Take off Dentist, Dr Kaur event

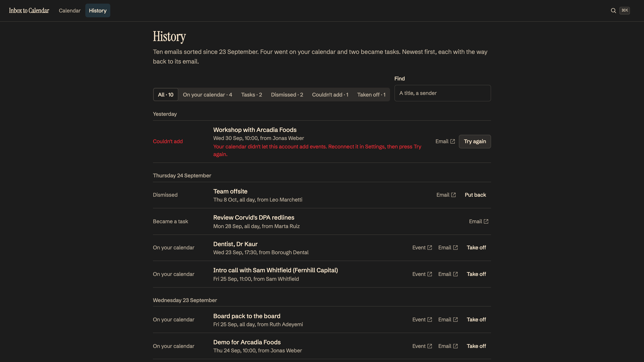(476, 248)
